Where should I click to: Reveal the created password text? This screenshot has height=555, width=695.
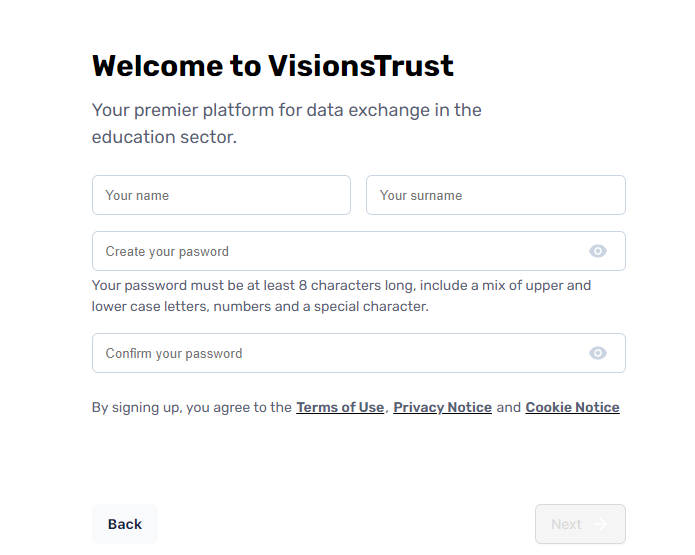(x=597, y=251)
